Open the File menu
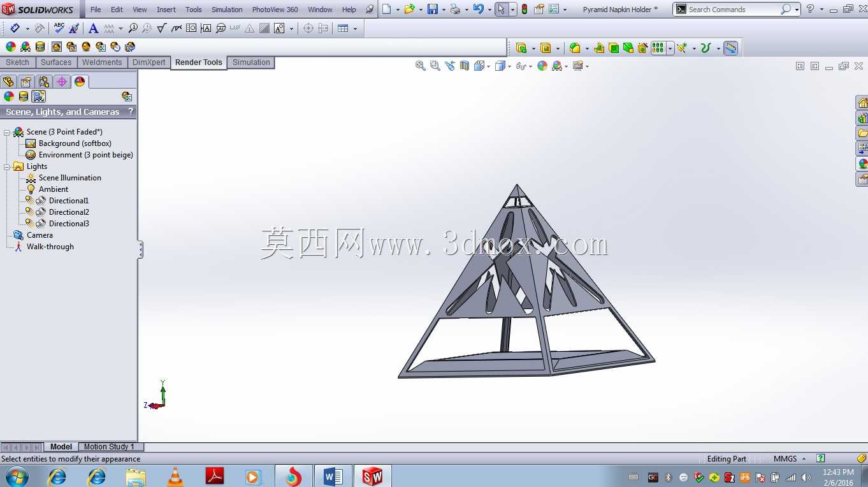This screenshot has width=868, height=487. pos(96,10)
